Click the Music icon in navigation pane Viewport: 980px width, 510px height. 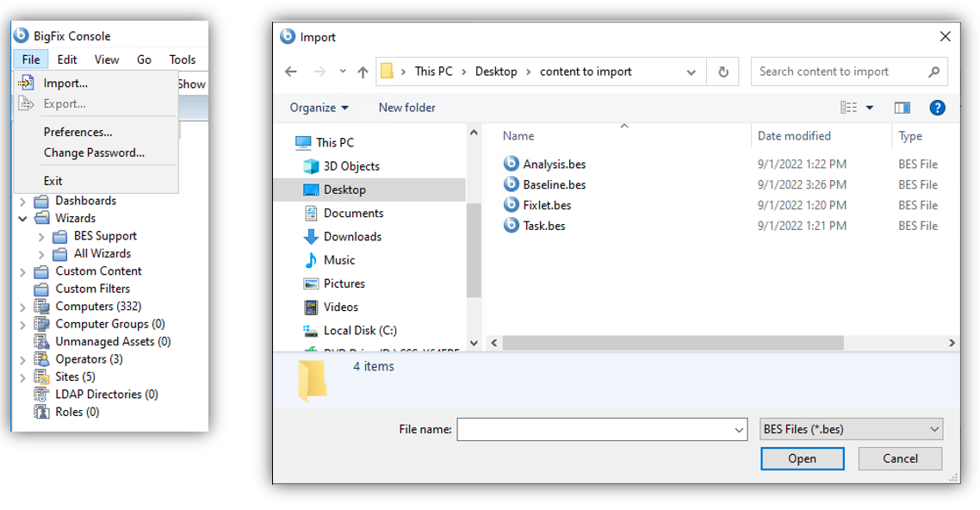click(x=311, y=260)
